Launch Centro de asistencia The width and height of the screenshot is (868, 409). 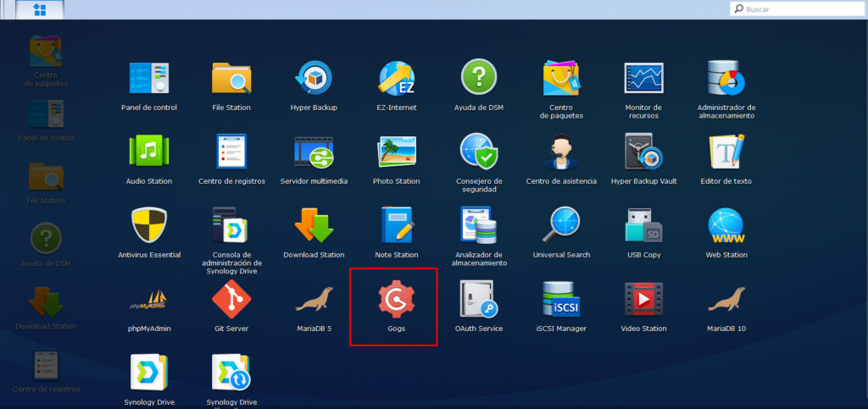561,152
